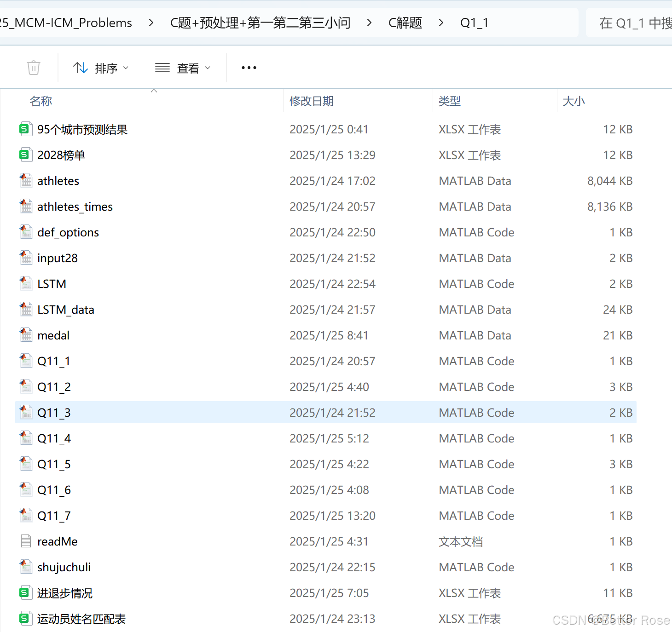Select the athletes_times file icon
672x632 pixels.
coord(26,207)
